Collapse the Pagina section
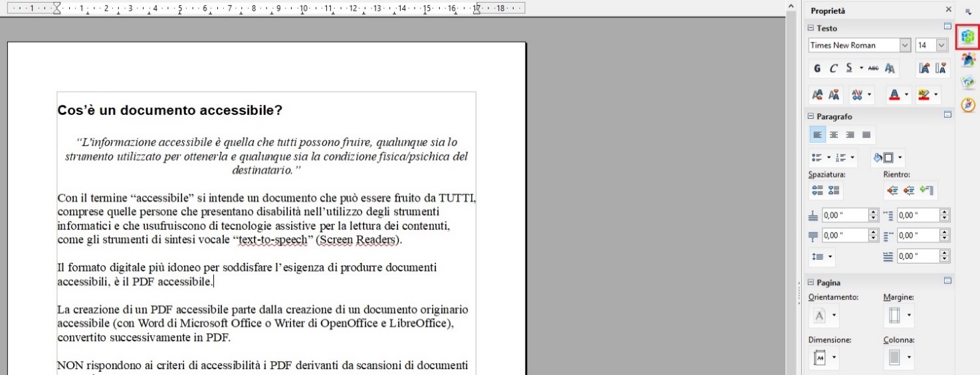This screenshot has height=375, width=980. click(x=811, y=283)
